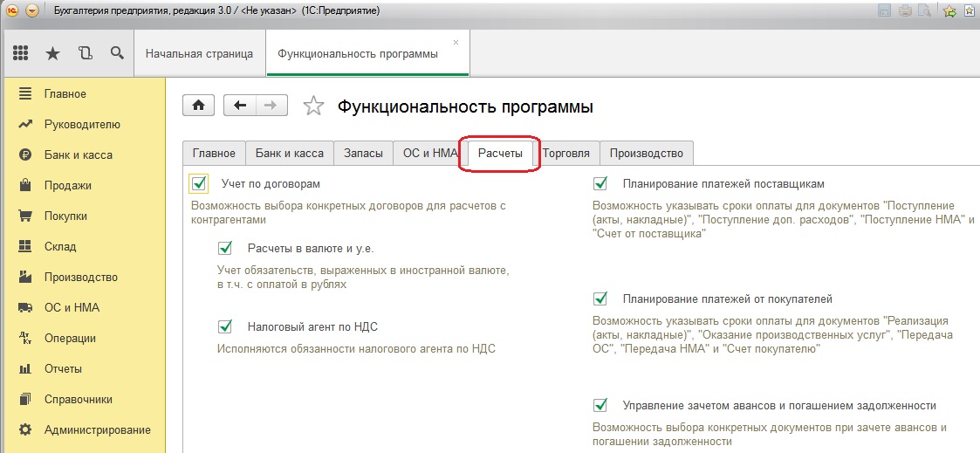This screenshot has height=453, width=980.
Task: Switch to the Производство settings tab
Action: (x=647, y=153)
